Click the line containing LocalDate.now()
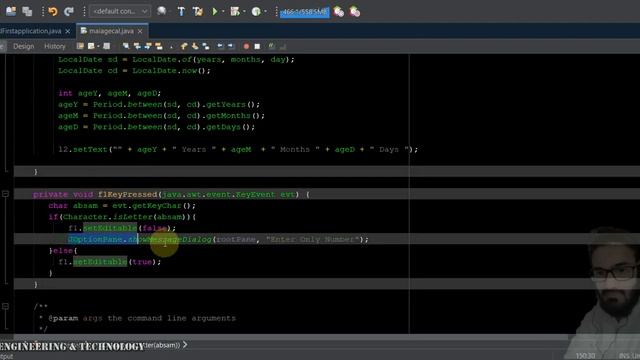Viewport: 640px width, 360px height. click(x=134, y=71)
